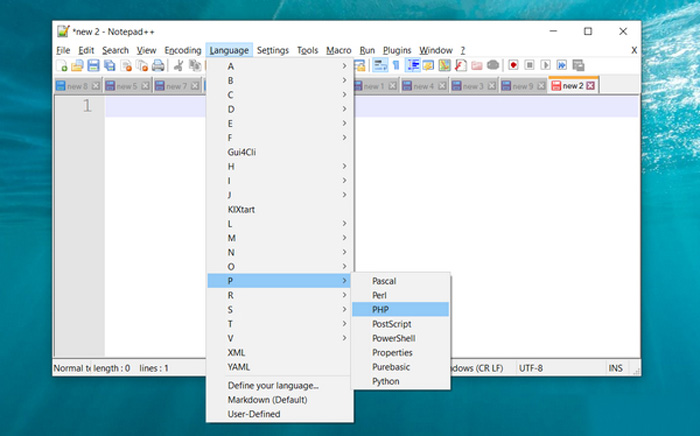Click the Save All toolbar icon
Screen dimensions: 700x436
[x=109, y=66]
